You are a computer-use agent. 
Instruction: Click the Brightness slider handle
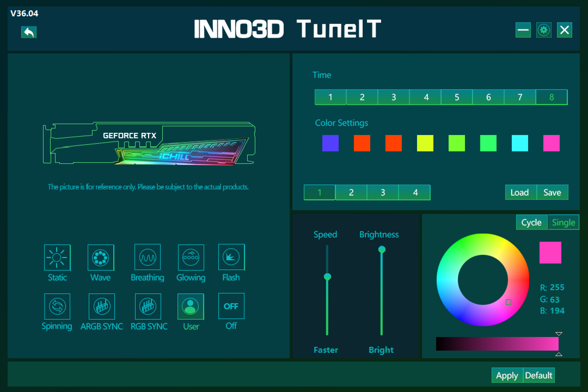(382, 249)
